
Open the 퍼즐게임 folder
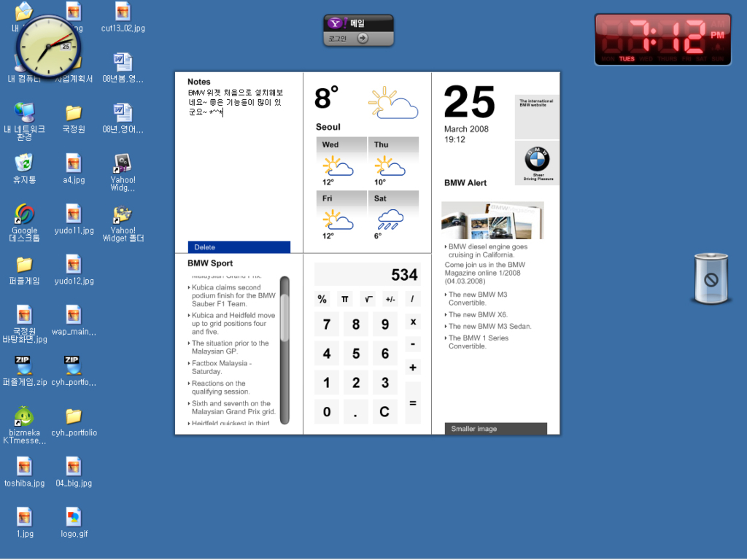pyautogui.click(x=24, y=271)
